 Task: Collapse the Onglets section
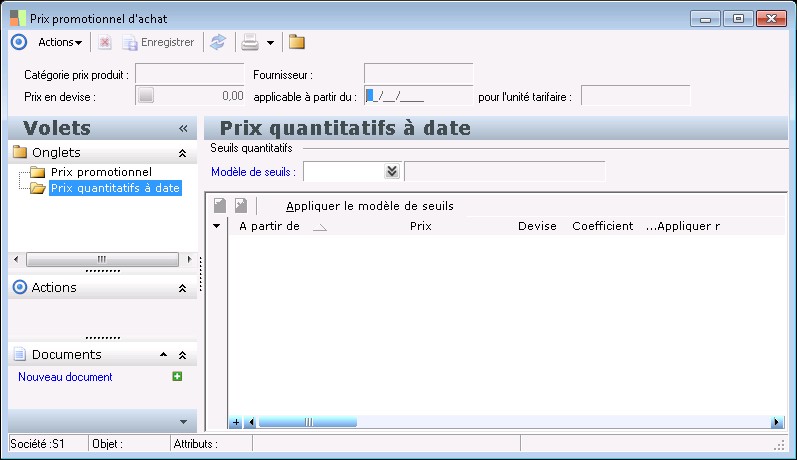182,153
